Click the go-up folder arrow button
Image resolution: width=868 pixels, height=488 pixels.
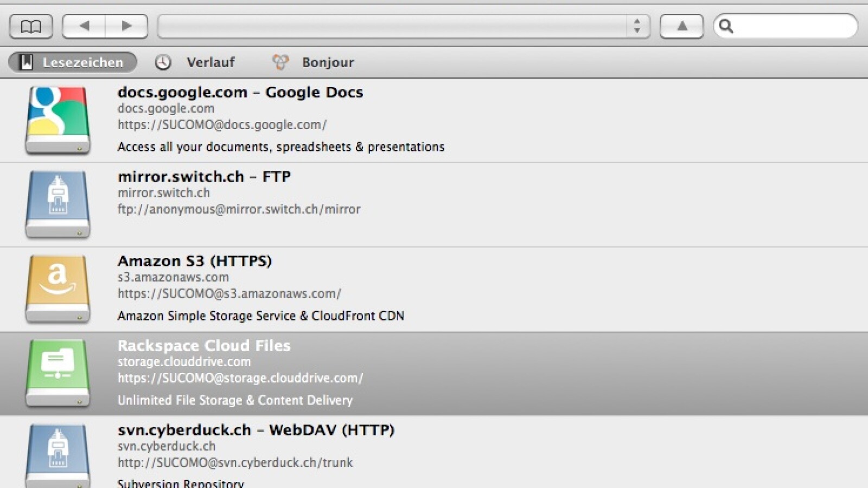682,26
